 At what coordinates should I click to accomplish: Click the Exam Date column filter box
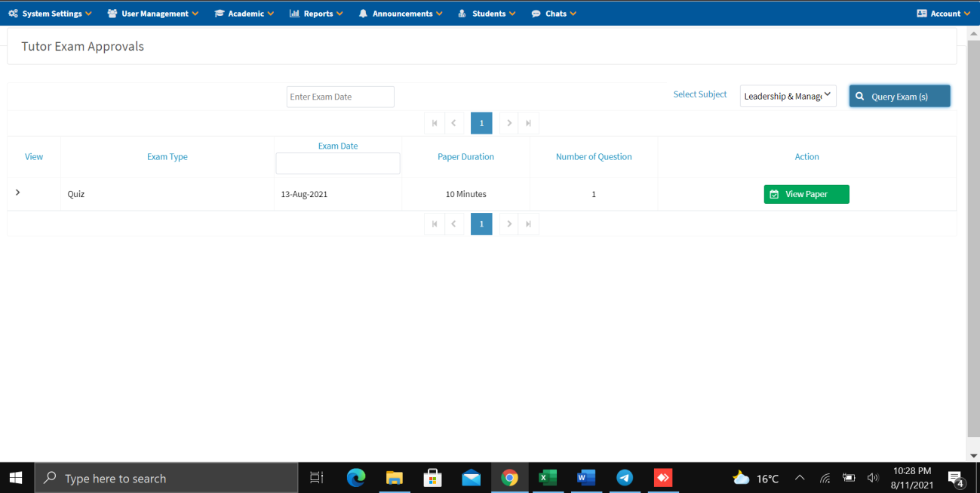(338, 164)
